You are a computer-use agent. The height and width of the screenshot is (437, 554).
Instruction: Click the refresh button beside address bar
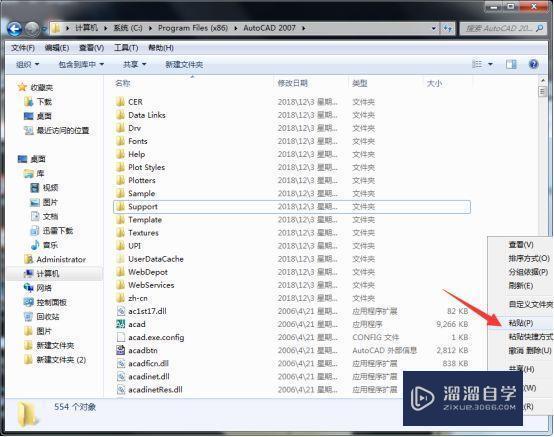pos(447,28)
